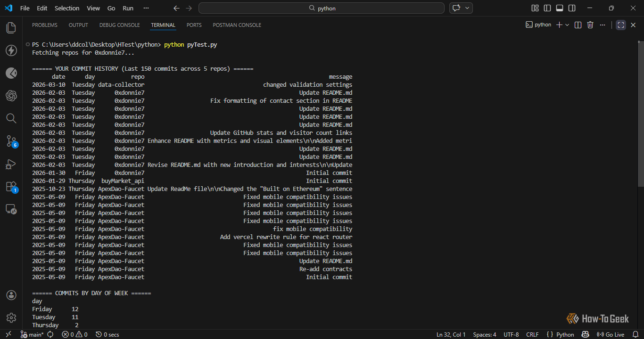The height and width of the screenshot is (339, 644).
Task: Click the text 'python pyTest.py' in terminal
Action: (x=190, y=44)
